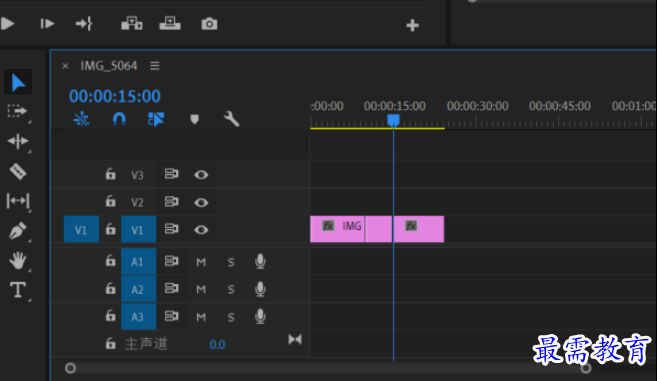Enable voice-over record on A3

[x=260, y=316]
